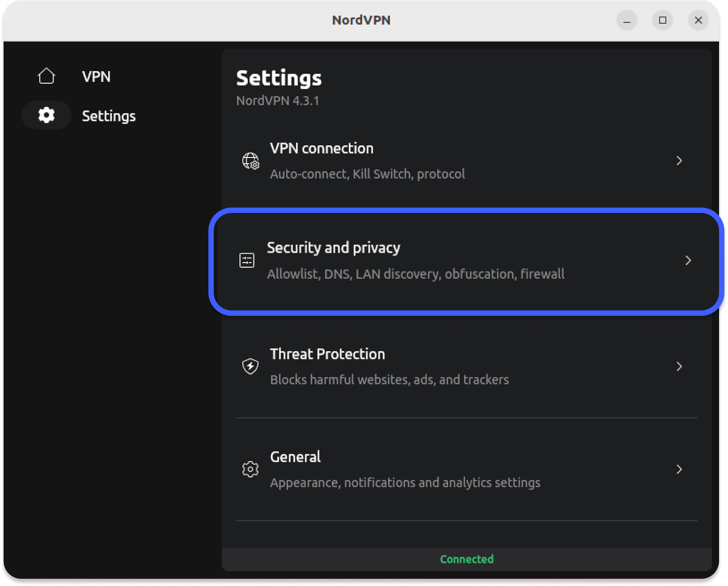
Task: Click the green Connected status bar
Action: 466,559
